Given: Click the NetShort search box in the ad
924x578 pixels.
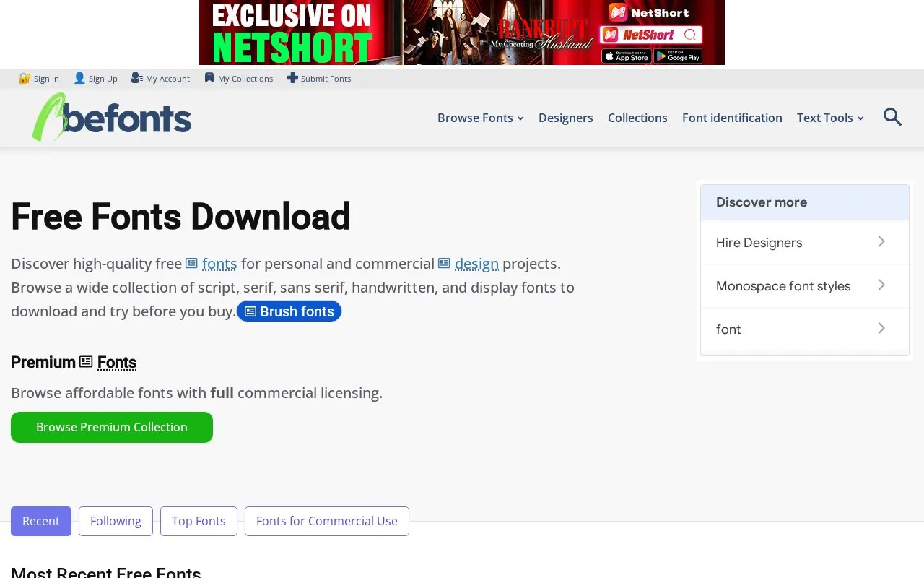Looking at the screenshot, I should point(651,34).
